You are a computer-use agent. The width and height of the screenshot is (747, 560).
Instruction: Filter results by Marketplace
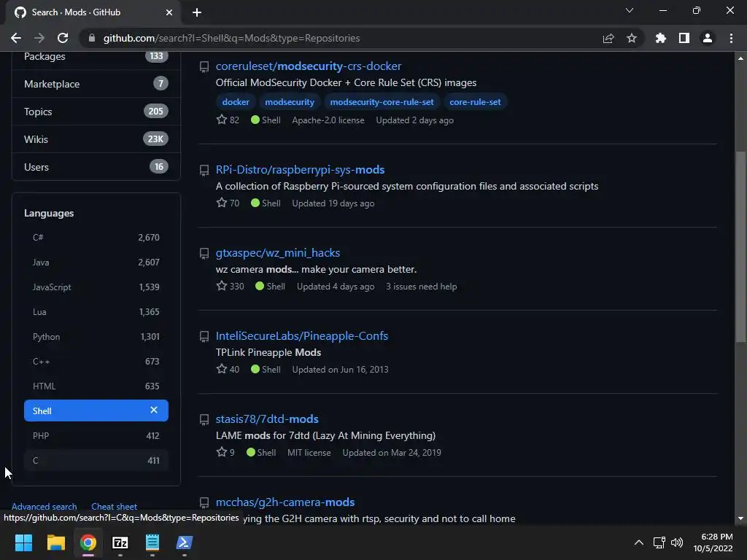click(x=96, y=84)
